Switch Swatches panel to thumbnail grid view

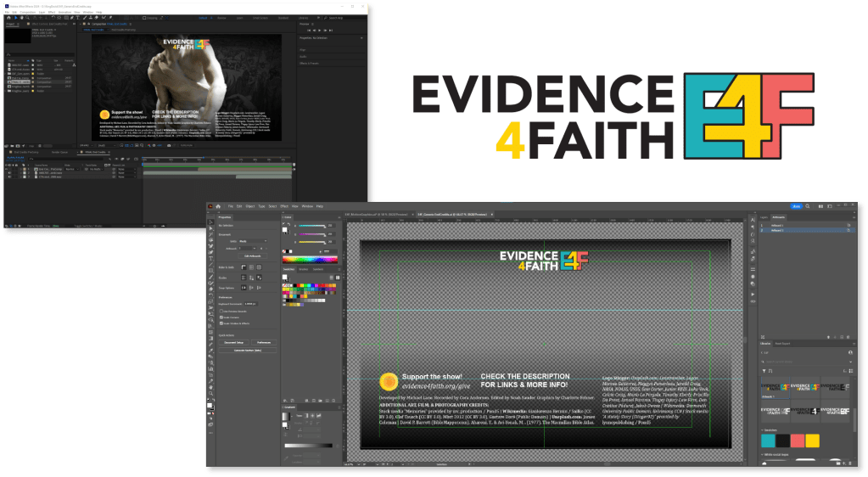click(x=338, y=278)
